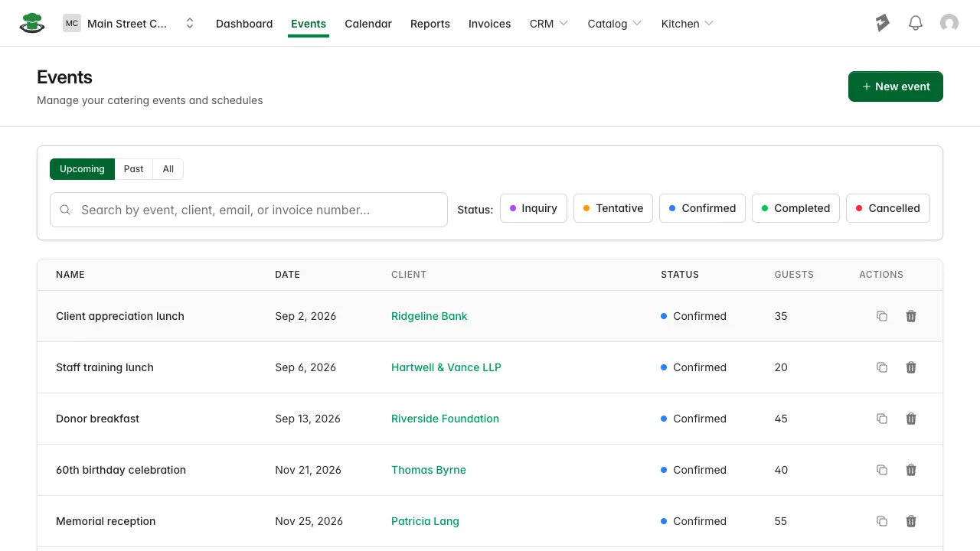Duplicate the Donor breakfast event

pos(882,419)
